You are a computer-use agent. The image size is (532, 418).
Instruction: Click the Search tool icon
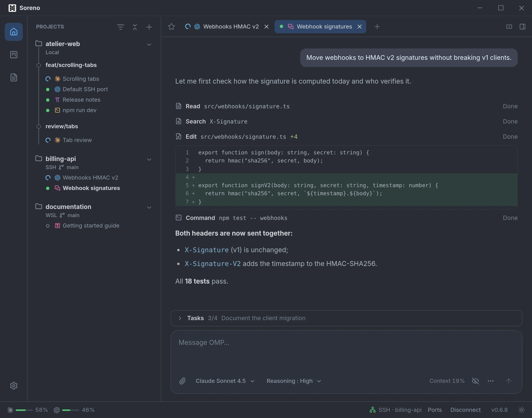point(179,121)
